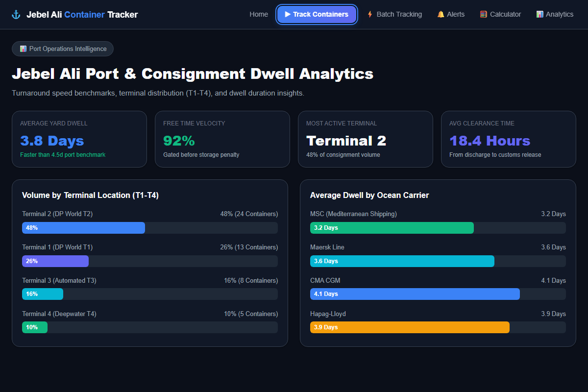Click the Terminal 2 48% progress bar
The image size is (588, 392).
pos(150,228)
